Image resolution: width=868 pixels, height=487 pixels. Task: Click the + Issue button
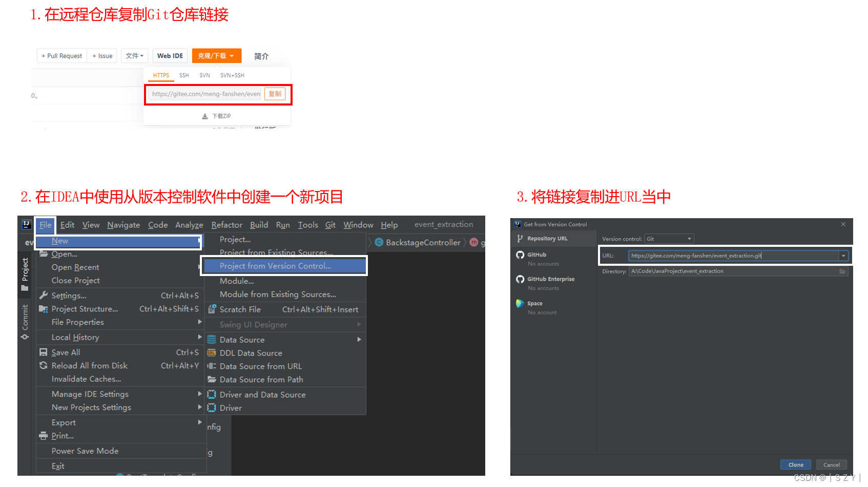point(102,56)
